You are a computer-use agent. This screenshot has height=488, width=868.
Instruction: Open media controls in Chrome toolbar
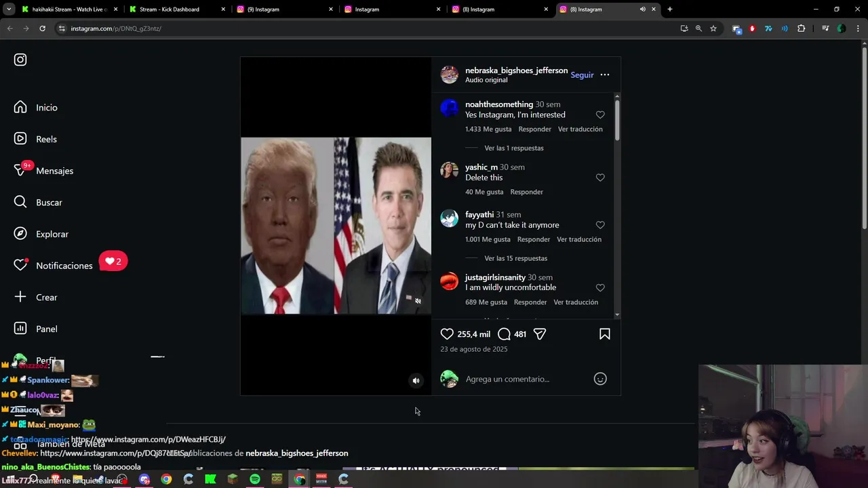[x=825, y=28]
